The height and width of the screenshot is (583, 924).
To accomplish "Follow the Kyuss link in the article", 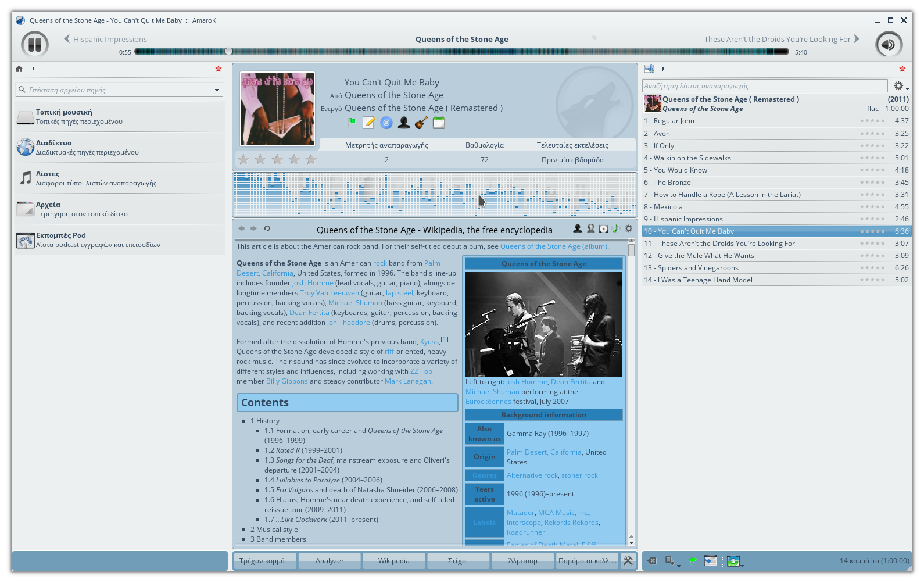I will tap(429, 342).
